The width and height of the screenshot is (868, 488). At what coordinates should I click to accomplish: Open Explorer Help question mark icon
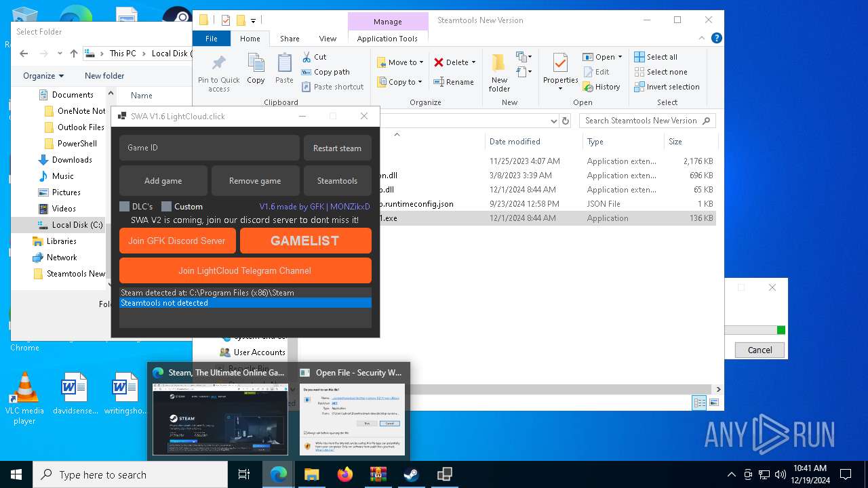click(717, 39)
